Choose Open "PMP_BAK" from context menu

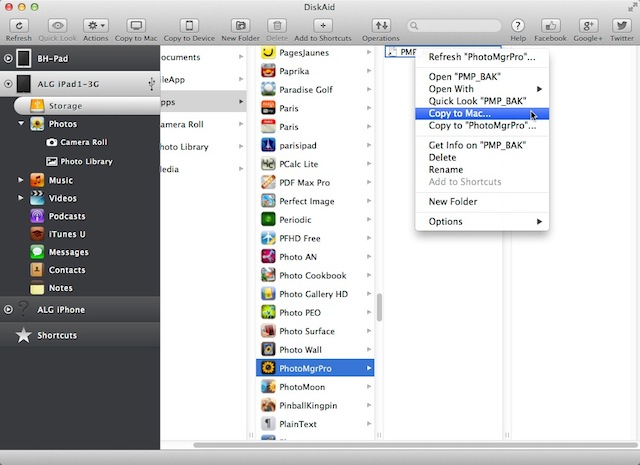pyautogui.click(x=482, y=76)
